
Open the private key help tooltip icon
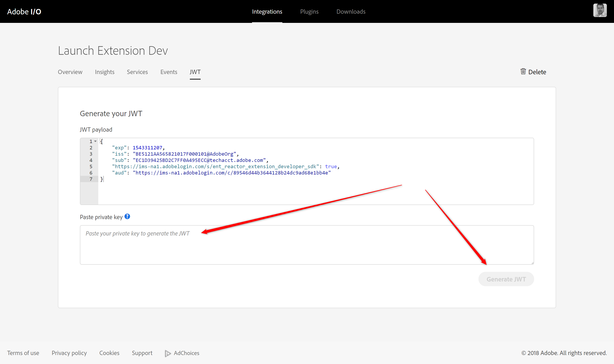[127, 216]
